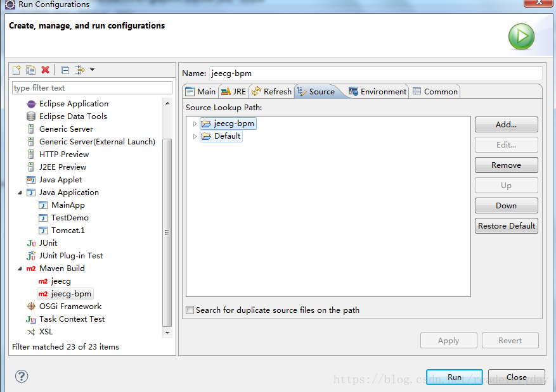
Task: Click the Add... button
Action: tap(507, 125)
